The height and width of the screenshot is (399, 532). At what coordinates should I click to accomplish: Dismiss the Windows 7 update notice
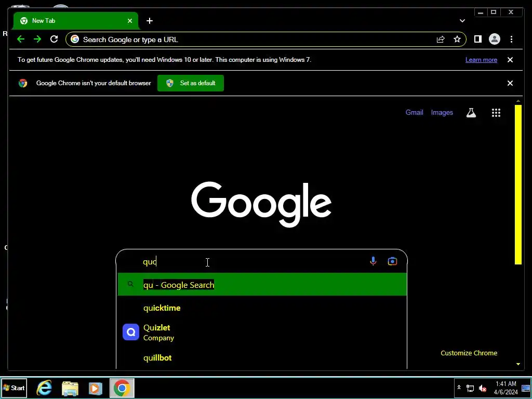(x=510, y=60)
